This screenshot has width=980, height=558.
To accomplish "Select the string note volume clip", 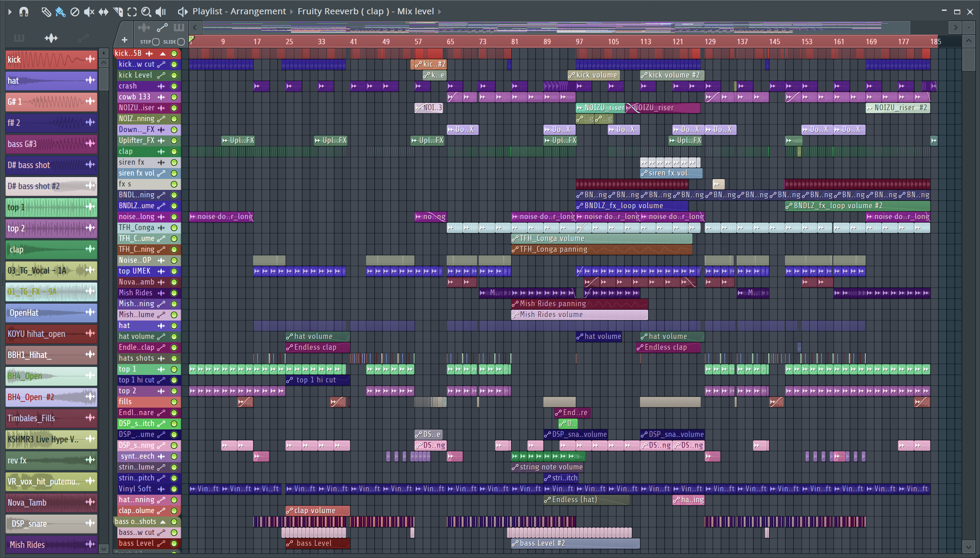I will coord(547,467).
